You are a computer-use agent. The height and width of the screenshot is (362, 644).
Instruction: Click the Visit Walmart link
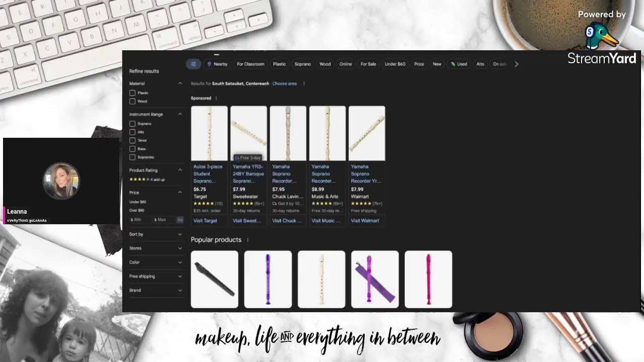(x=365, y=221)
